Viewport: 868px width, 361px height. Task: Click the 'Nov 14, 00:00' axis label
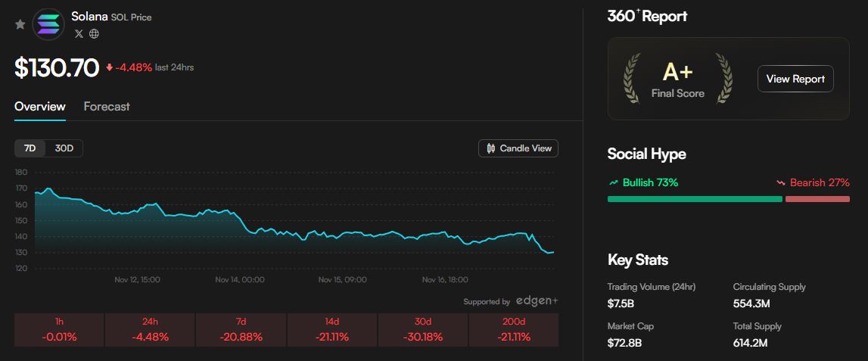240,279
